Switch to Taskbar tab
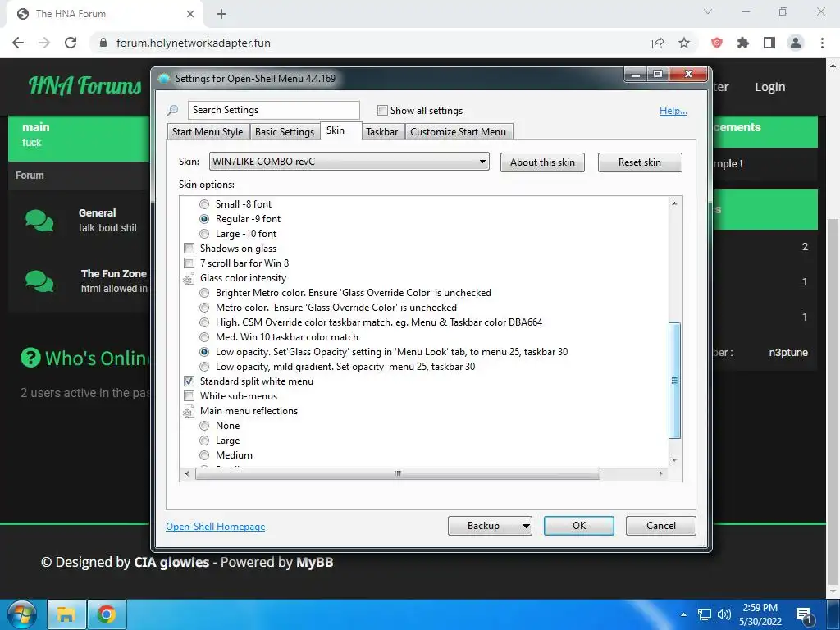This screenshot has height=630, width=840. (382, 132)
